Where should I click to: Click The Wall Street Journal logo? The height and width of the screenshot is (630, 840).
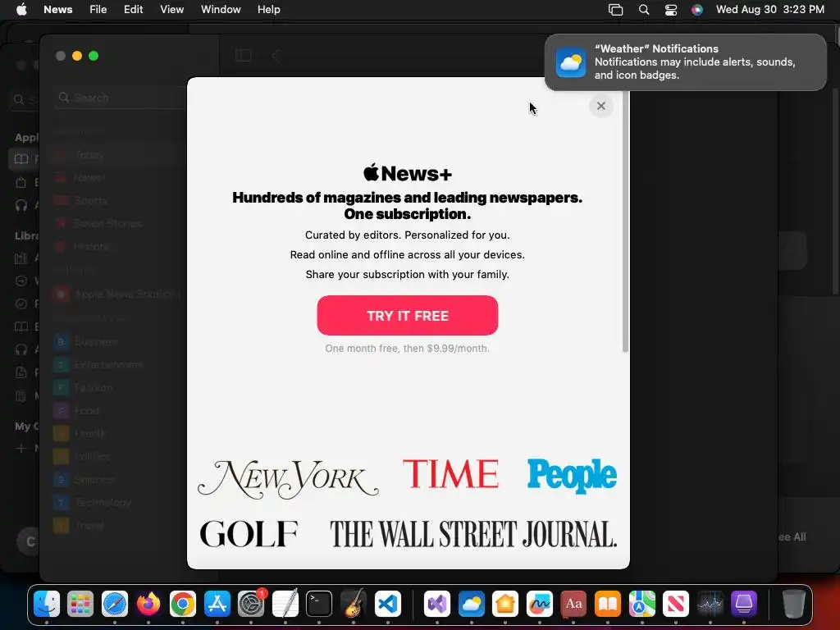pyautogui.click(x=473, y=534)
